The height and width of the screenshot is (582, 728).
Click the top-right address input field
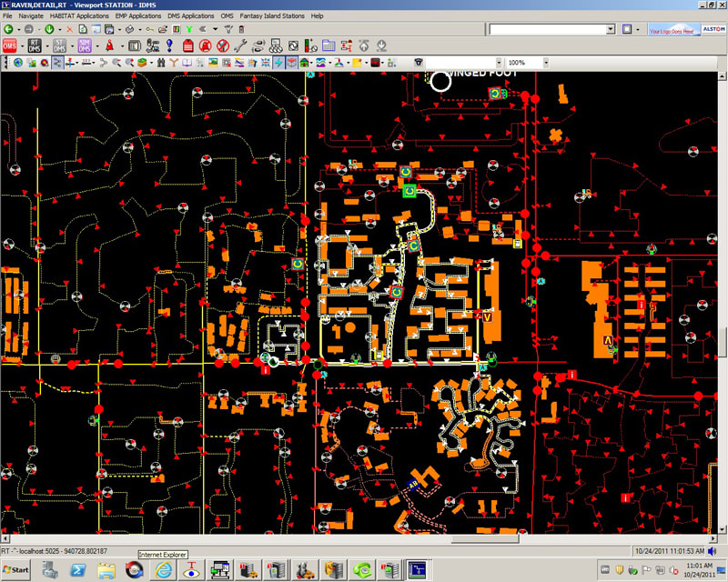(x=548, y=29)
